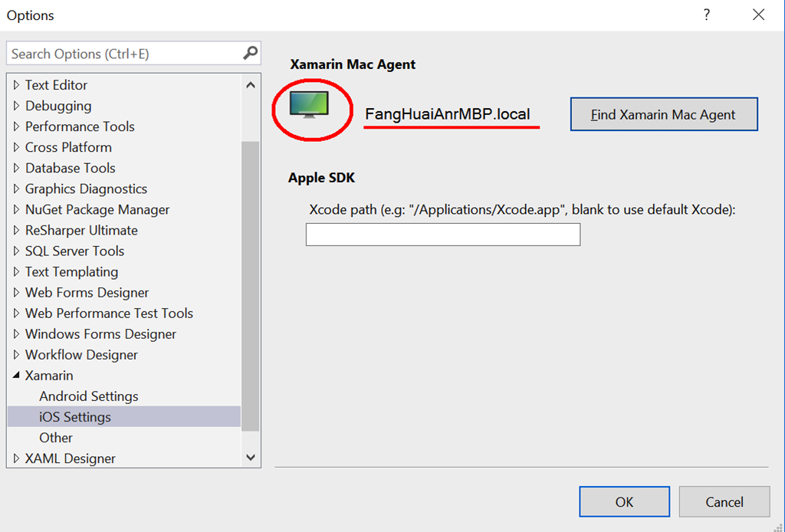Click the tree scroll down arrow
The image size is (785, 532).
point(251,458)
